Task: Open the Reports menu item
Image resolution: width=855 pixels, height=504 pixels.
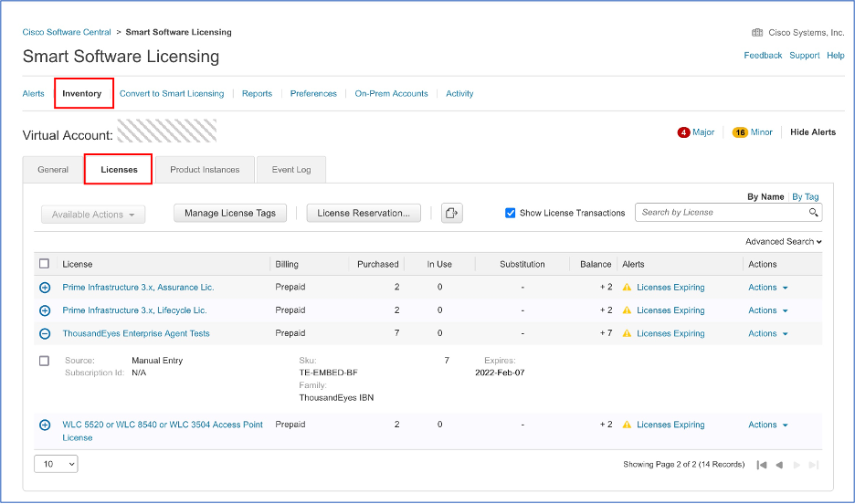Action: (x=257, y=93)
